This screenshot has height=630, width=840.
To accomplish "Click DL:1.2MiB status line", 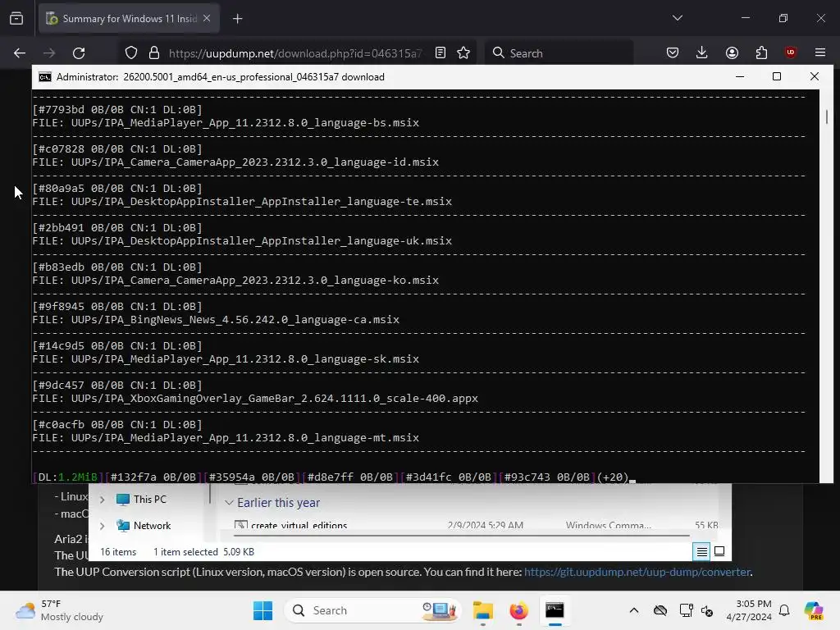I will (333, 477).
